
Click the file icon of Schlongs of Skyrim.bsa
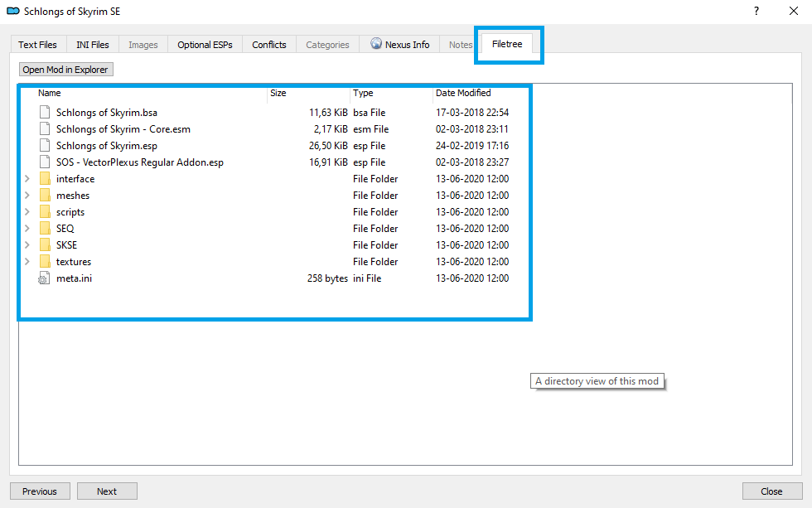(x=45, y=113)
